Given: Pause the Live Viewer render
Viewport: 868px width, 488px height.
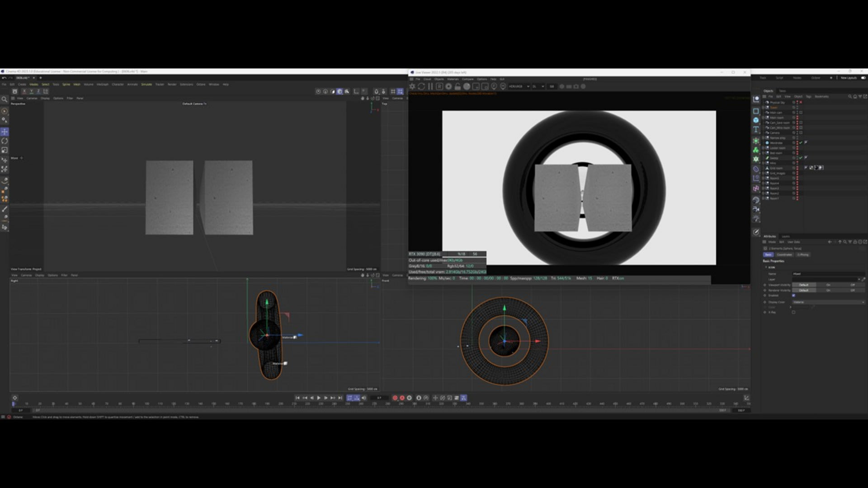Looking at the screenshot, I should (x=430, y=86).
